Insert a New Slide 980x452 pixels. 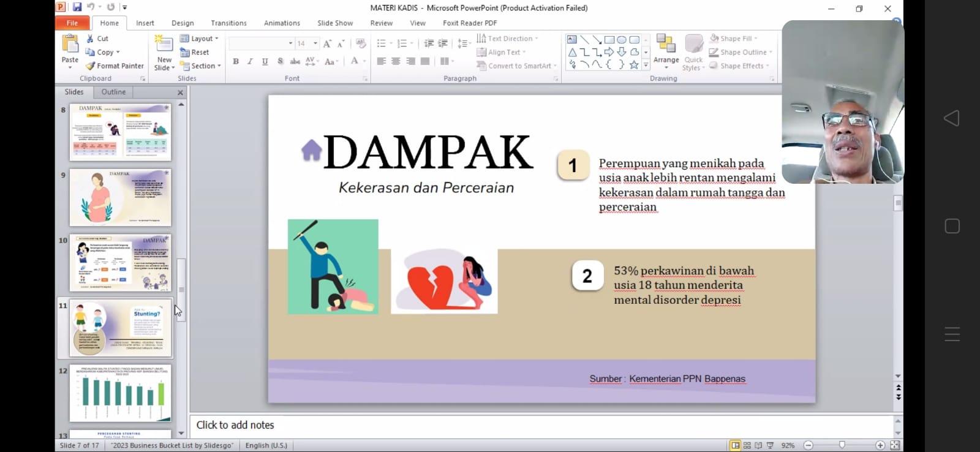click(x=164, y=53)
